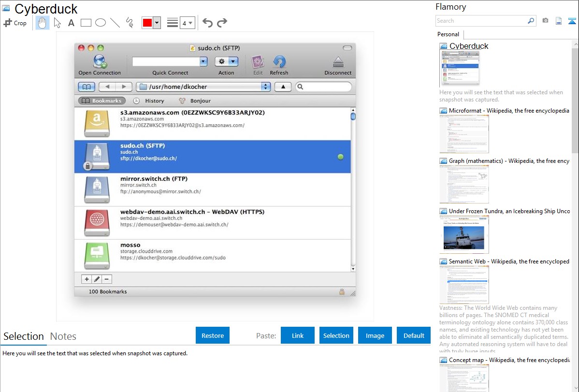Click the Amazon S3 drive icon
The width and height of the screenshot is (579, 392).
pyautogui.click(x=97, y=124)
